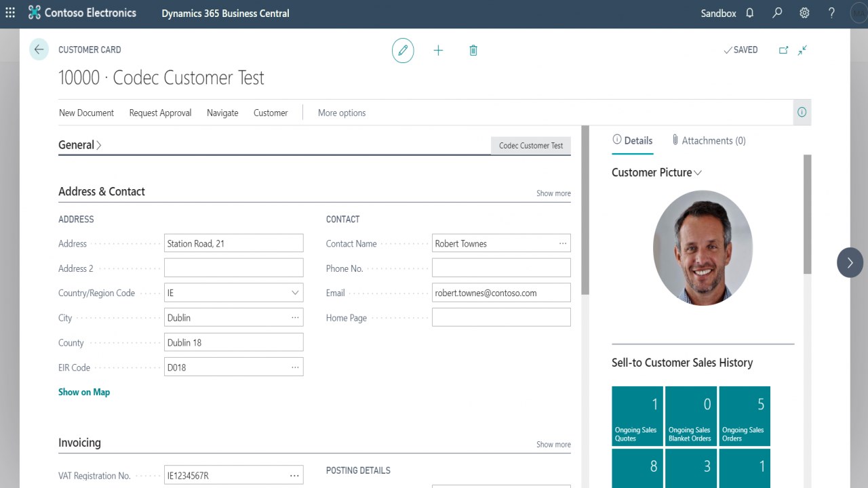The image size is (868, 488).
Task: Open the Ongoing Sales Quotes tile
Action: click(637, 416)
